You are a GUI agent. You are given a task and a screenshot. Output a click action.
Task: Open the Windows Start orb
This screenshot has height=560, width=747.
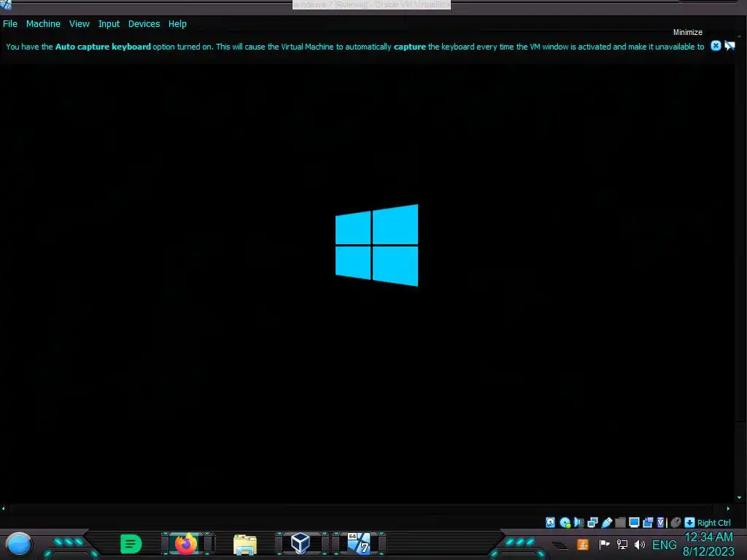[x=18, y=544]
